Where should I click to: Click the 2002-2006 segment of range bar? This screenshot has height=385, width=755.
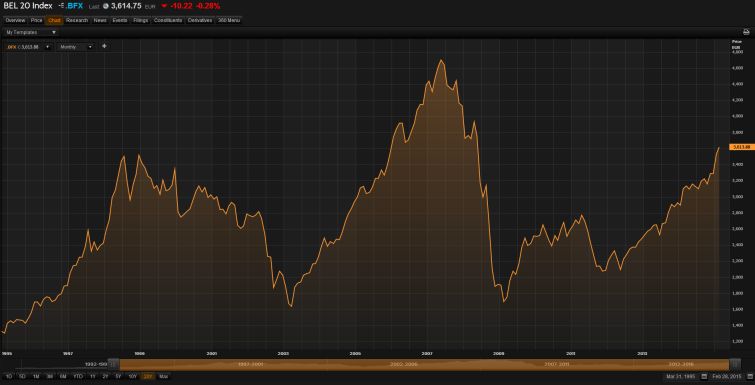coord(403,364)
